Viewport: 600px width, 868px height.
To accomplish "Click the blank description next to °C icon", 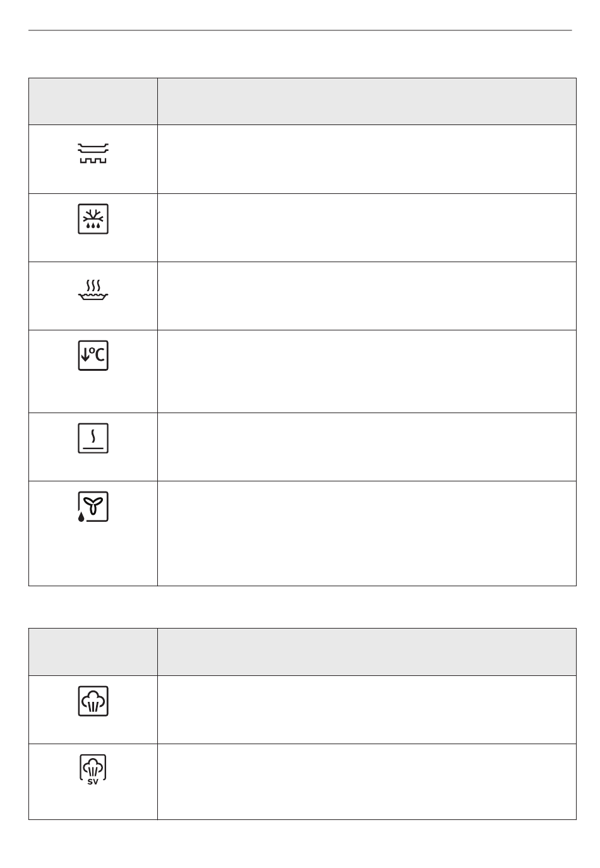I will click(x=367, y=371).
